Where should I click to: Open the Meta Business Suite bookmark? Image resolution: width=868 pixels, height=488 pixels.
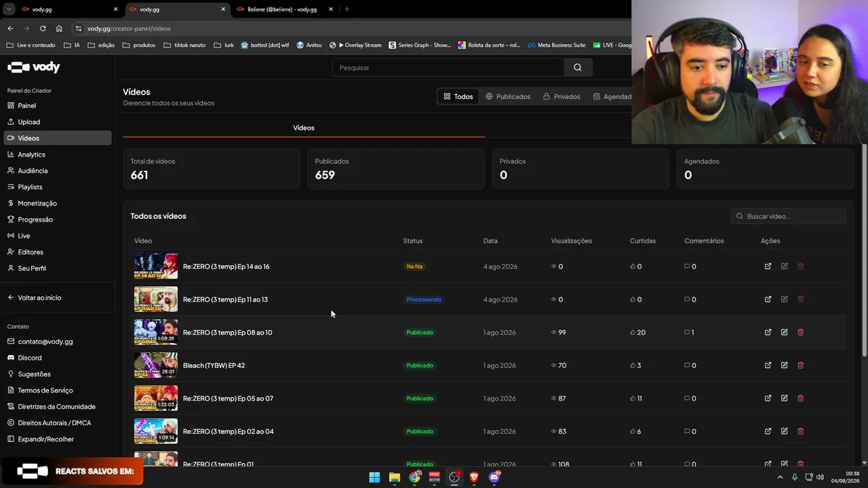(556, 45)
